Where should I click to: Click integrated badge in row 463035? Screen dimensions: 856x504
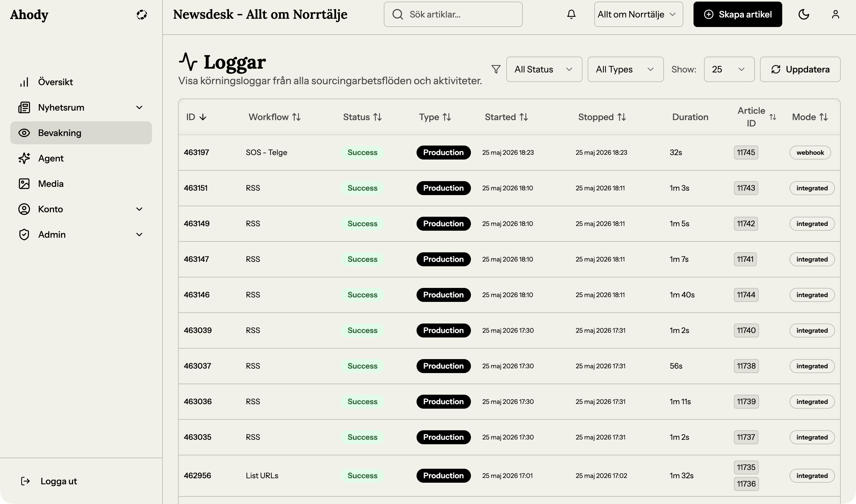pos(811,437)
